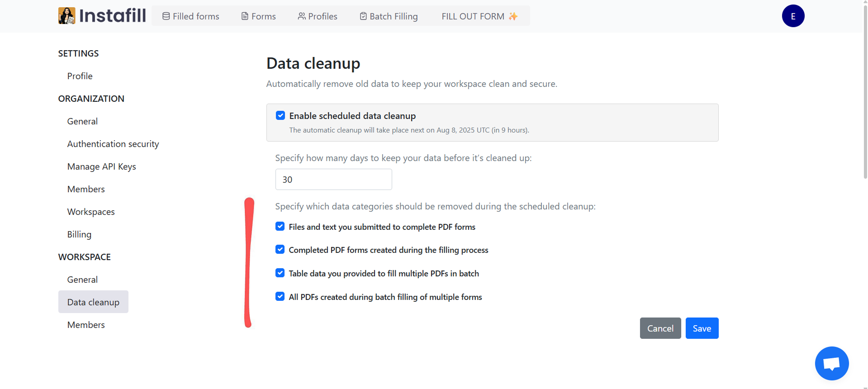Open the Data cleanup settings section
The height and width of the screenshot is (389, 868).
tap(93, 302)
